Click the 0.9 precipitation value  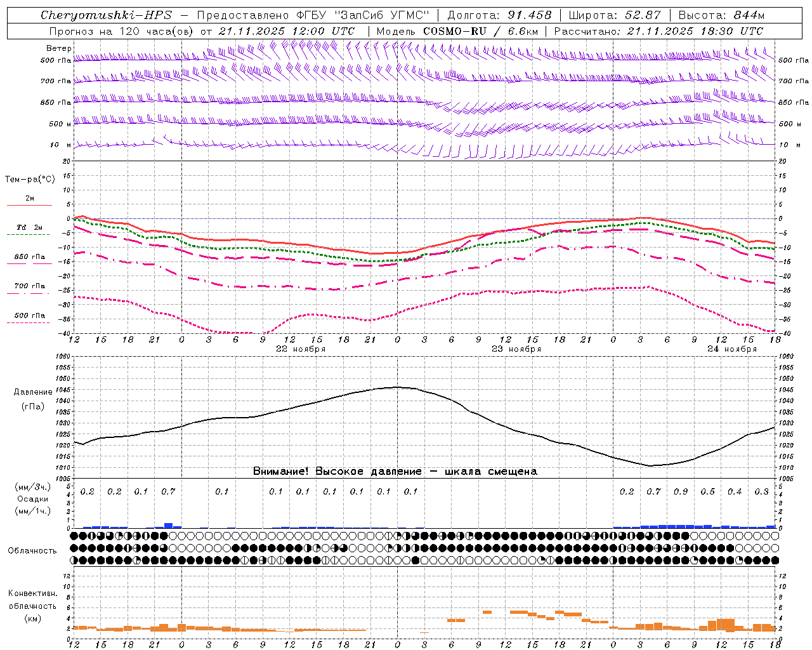[681, 492]
